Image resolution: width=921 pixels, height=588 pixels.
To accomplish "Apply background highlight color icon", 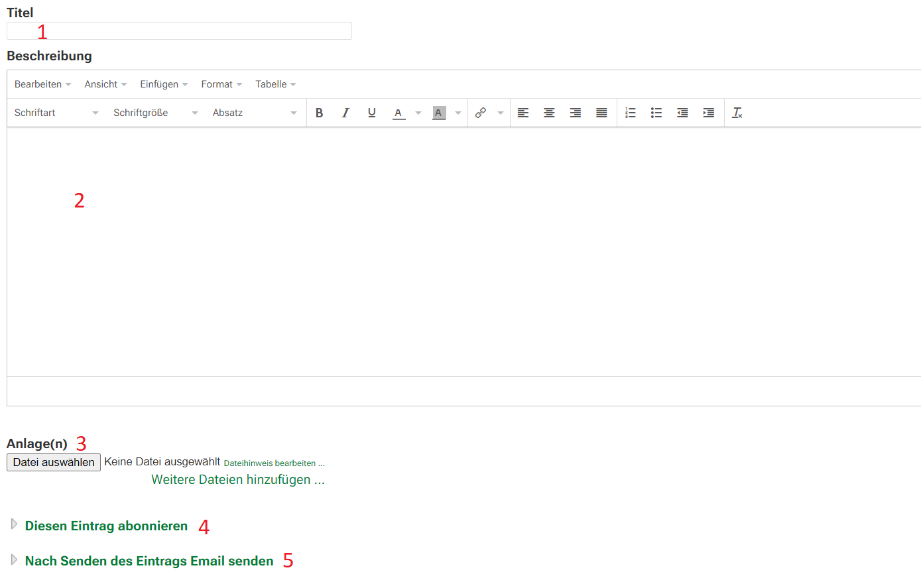I will click(439, 113).
